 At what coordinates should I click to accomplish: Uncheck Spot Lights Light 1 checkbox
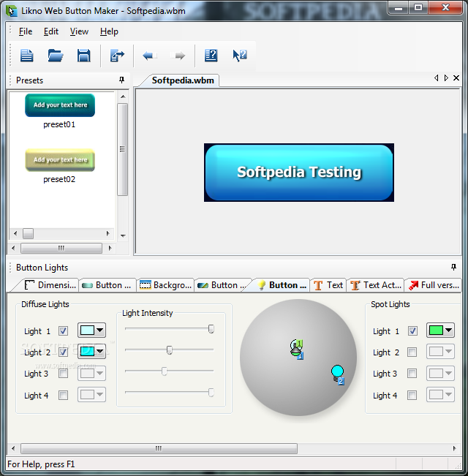point(412,330)
